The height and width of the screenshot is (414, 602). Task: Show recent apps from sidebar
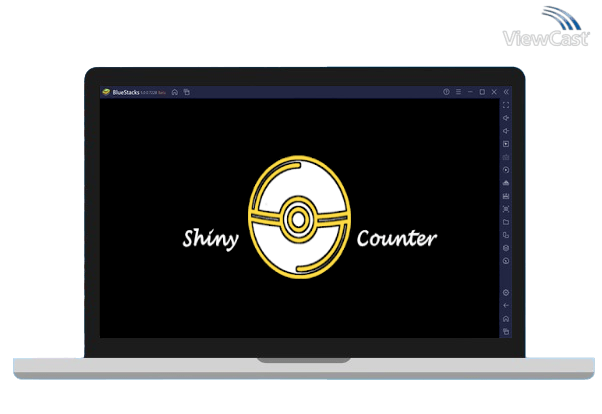(506, 332)
